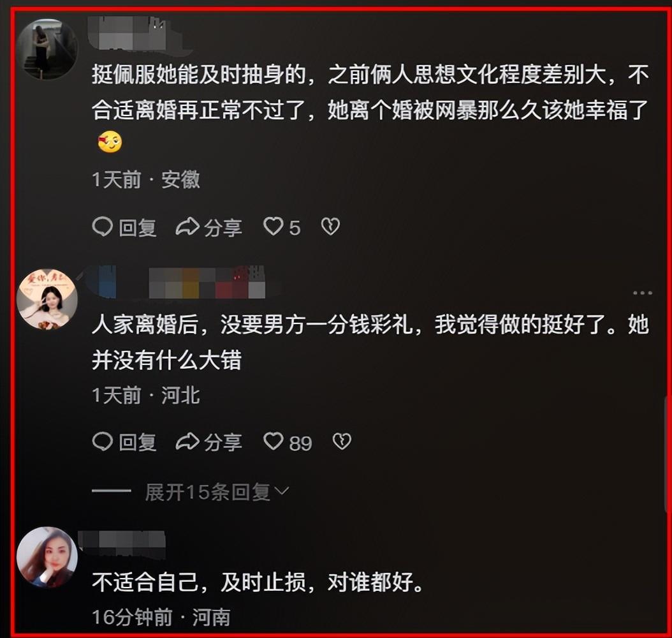Dislike the Hebei comment via broken heart
The image size is (672, 638).
[x=342, y=441]
